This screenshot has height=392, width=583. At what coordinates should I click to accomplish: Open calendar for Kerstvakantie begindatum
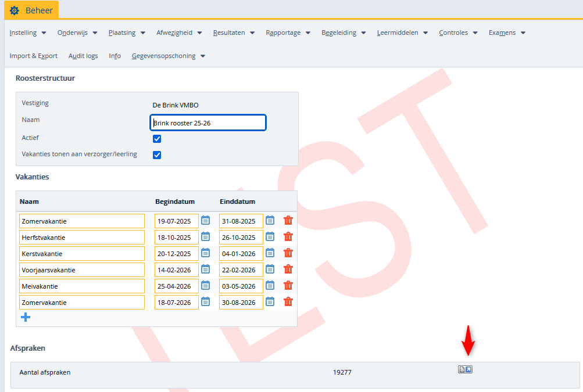(x=205, y=253)
